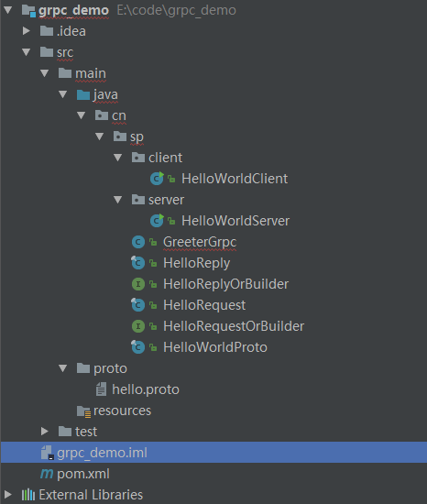
Task: Click the public lock badge beside HelloWorldClient
Action: 171,179
